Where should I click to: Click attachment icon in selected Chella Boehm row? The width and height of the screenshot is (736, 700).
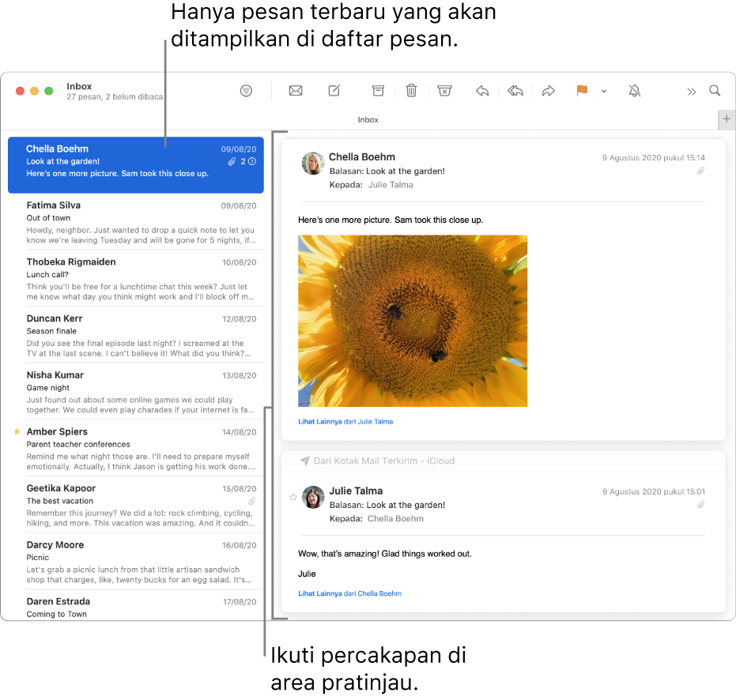[x=232, y=161]
